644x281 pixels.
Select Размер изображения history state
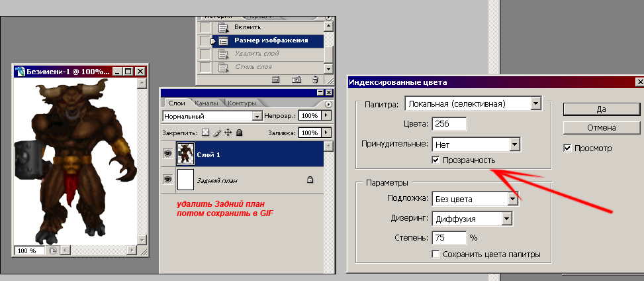267,40
